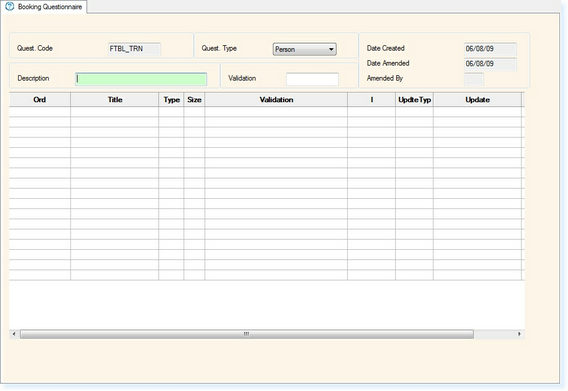This screenshot has width=568, height=391.
Task: Click the Amended By field
Action: click(474, 79)
